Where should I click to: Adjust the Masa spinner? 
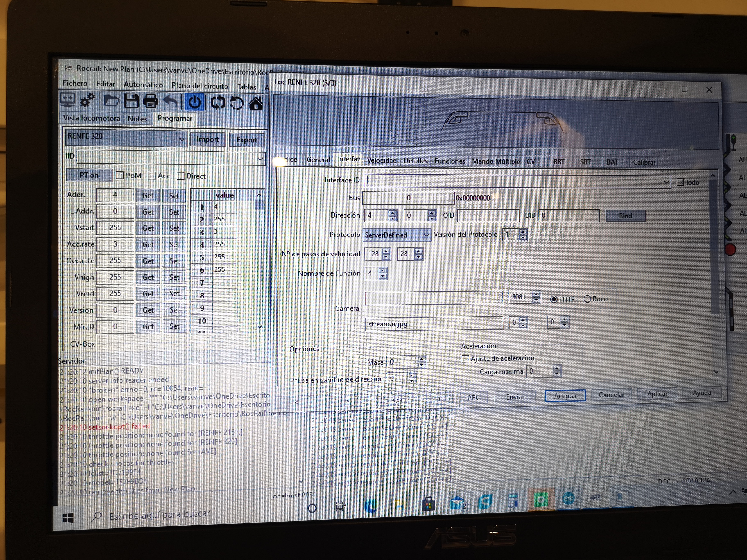pyautogui.click(x=421, y=362)
